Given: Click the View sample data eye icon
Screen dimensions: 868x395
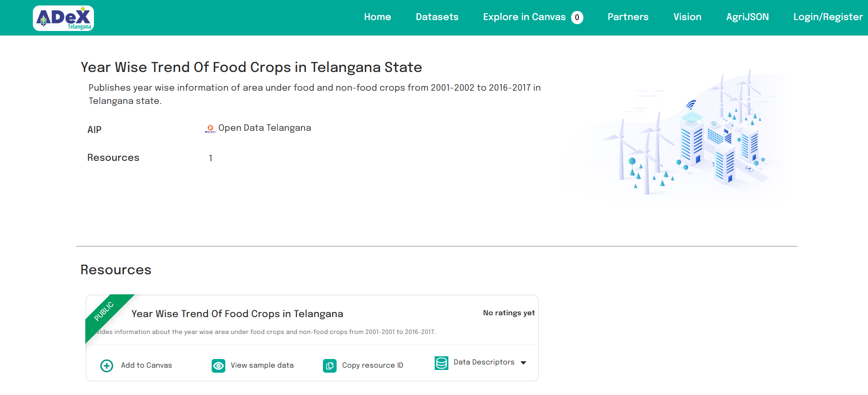Looking at the screenshot, I should (218, 366).
